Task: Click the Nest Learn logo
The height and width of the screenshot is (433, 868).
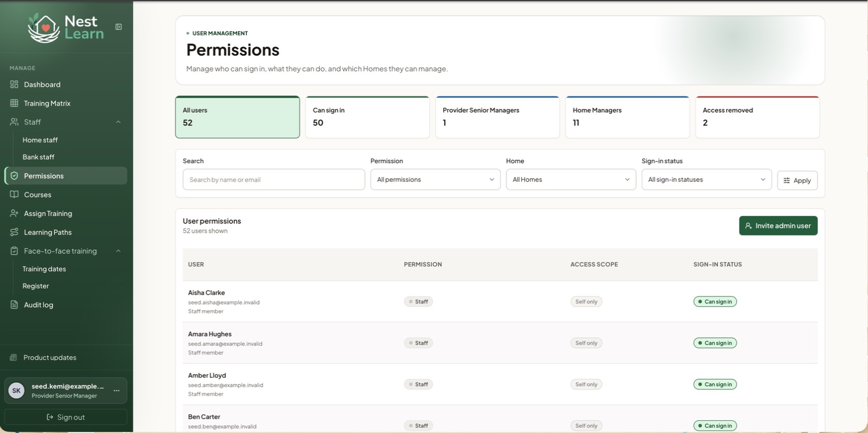Action: tap(65, 28)
